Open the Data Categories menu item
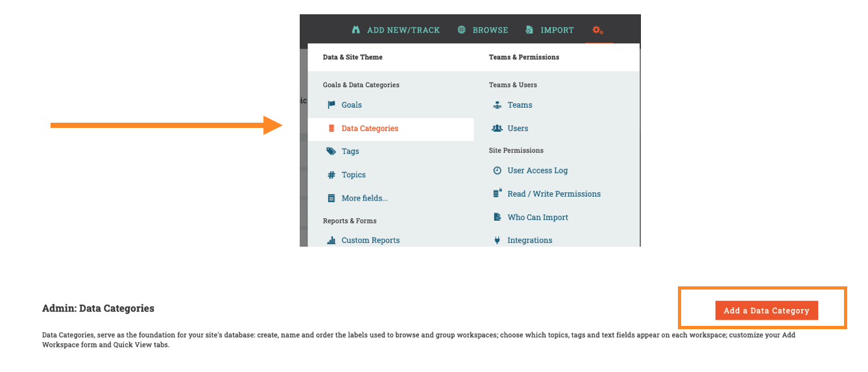 click(370, 129)
